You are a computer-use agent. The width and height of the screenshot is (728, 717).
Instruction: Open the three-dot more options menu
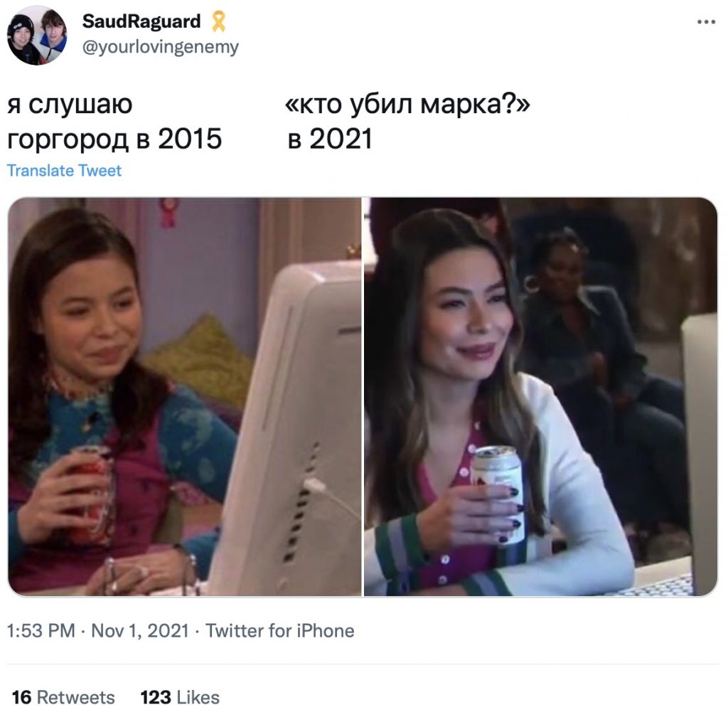click(x=706, y=22)
